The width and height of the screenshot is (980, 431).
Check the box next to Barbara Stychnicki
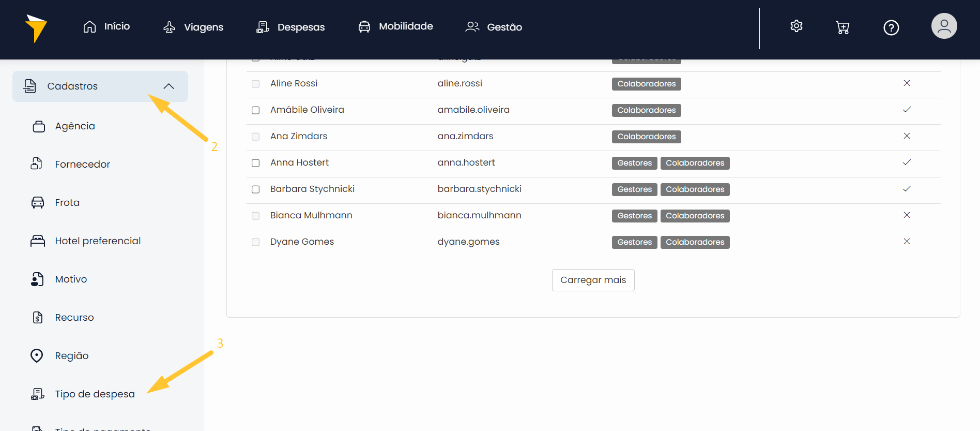point(255,189)
